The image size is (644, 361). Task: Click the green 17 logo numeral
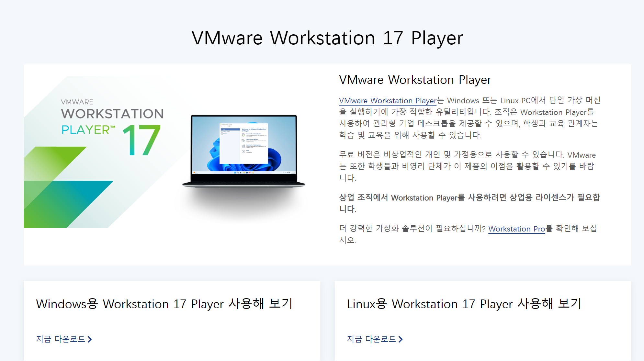(x=142, y=141)
